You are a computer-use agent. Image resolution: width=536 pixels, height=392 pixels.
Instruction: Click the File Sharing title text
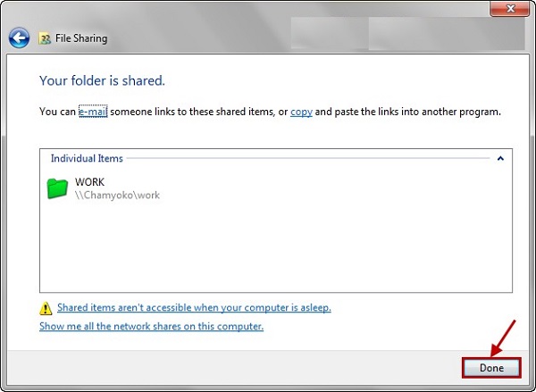[x=83, y=39]
